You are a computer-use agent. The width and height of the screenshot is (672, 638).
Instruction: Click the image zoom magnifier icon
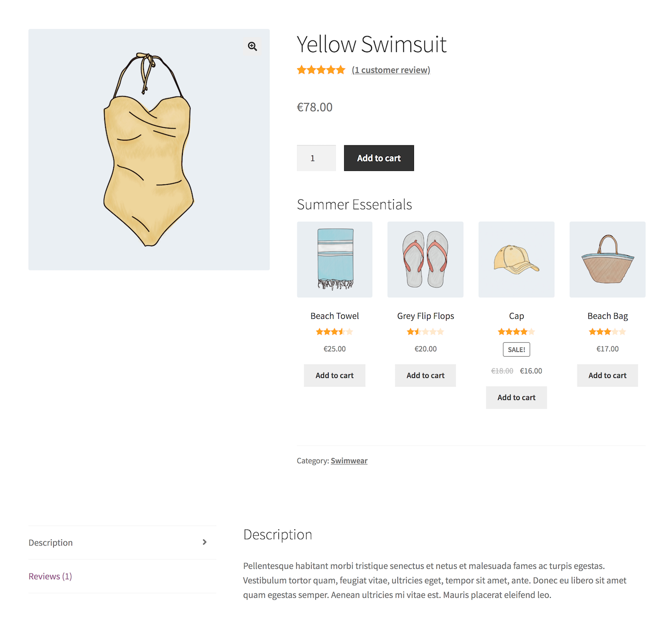(252, 46)
